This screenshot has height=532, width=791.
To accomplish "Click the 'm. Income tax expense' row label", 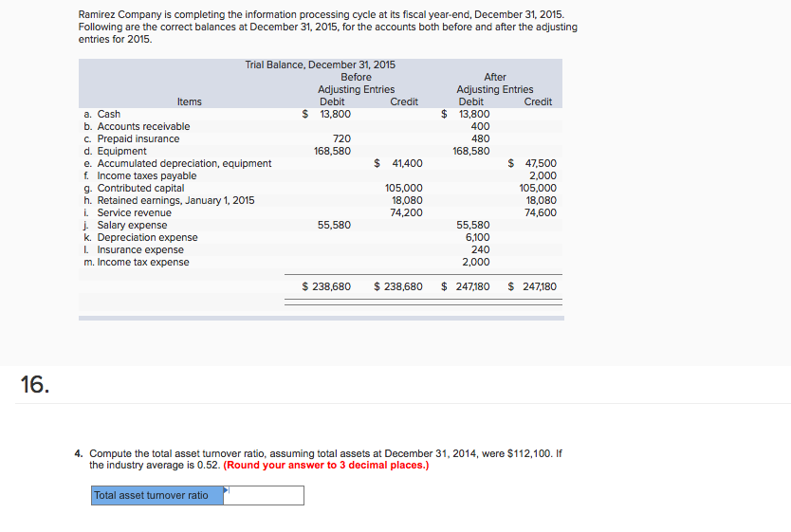I will pos(137,263).
